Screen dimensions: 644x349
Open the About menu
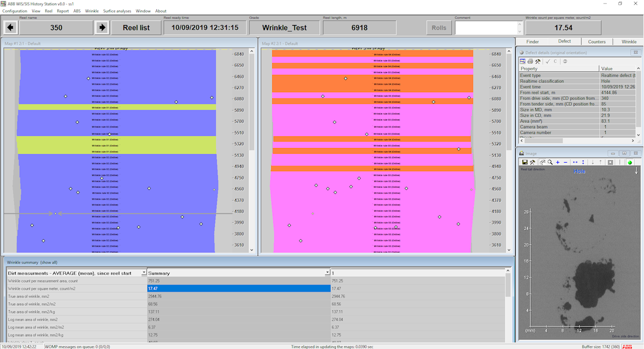tap(160, 11)
